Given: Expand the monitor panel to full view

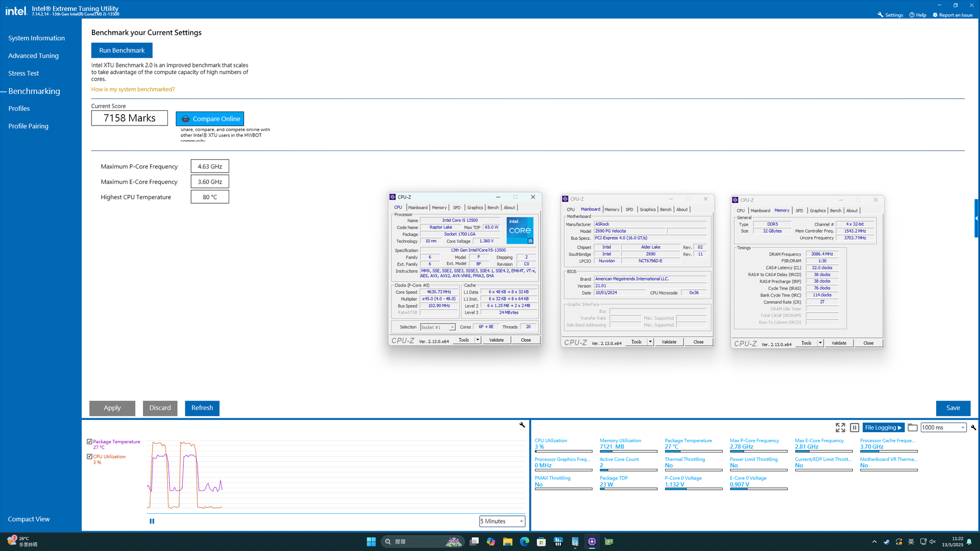Looking at the screenshot, I should pos(840,428).
